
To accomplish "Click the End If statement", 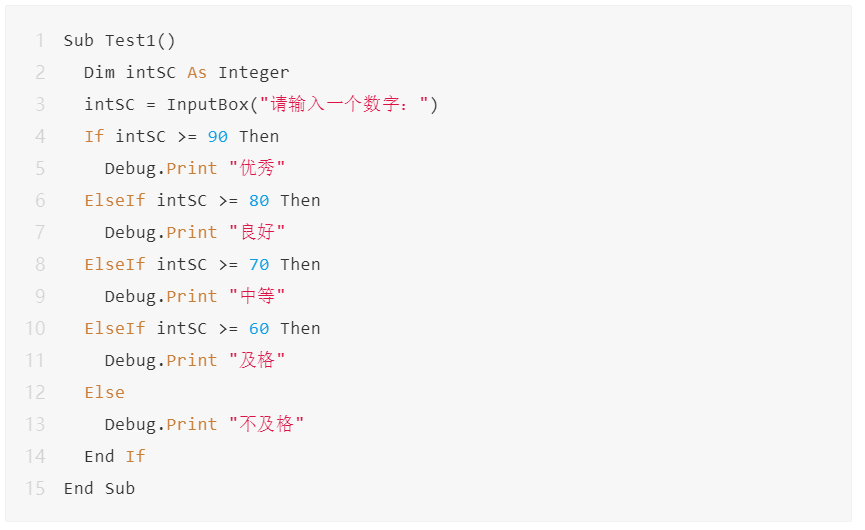I will coord(115,457).
